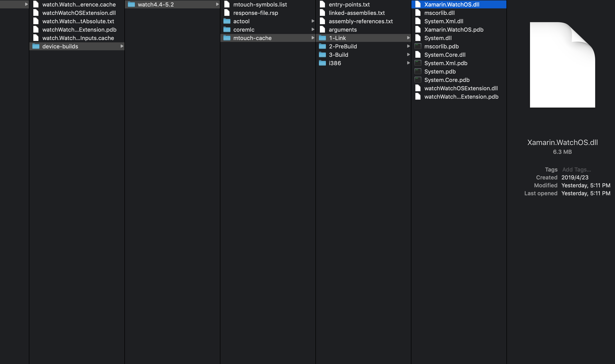Select watch.Watch...Inputs.cache file name

tap(78, 38)
